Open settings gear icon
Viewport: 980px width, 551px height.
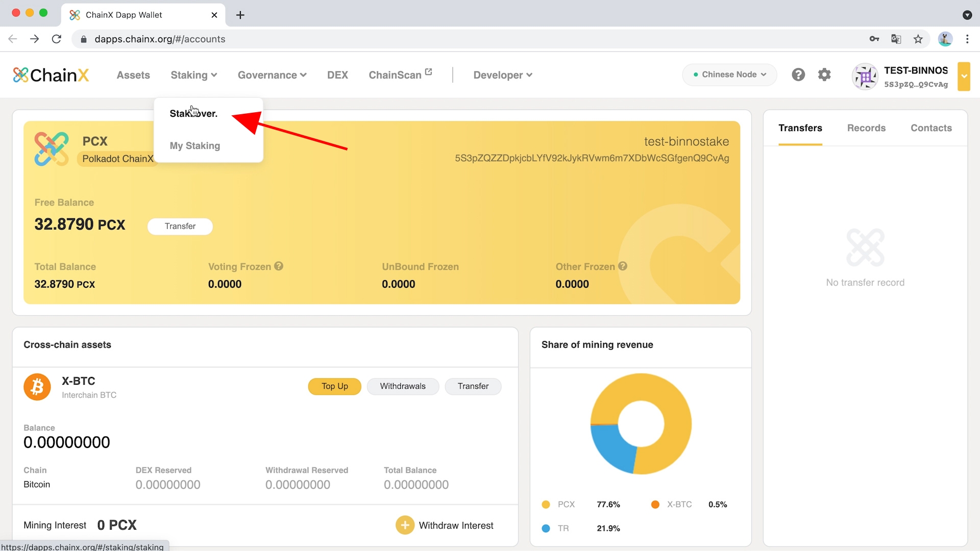pos(824,75)
